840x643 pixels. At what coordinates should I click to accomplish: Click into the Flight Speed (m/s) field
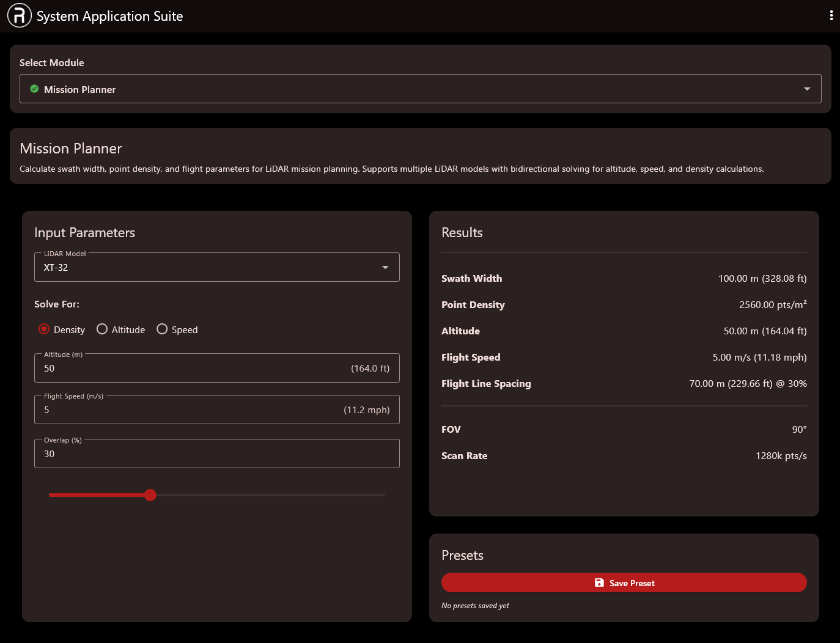tap(183, 410)
